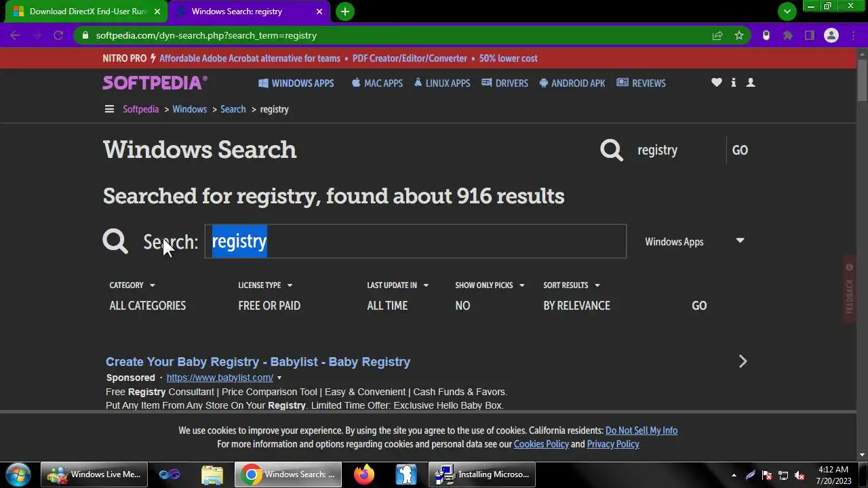868x488 pixels.
Task: Open Linux Apps menu
Action: [442, 83]
